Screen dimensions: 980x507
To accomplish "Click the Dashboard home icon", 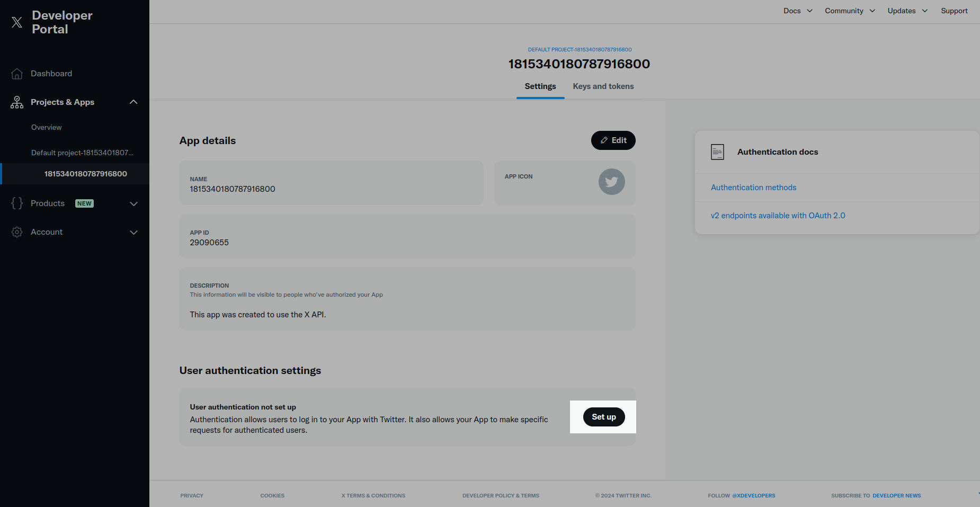I will point(17,74).
